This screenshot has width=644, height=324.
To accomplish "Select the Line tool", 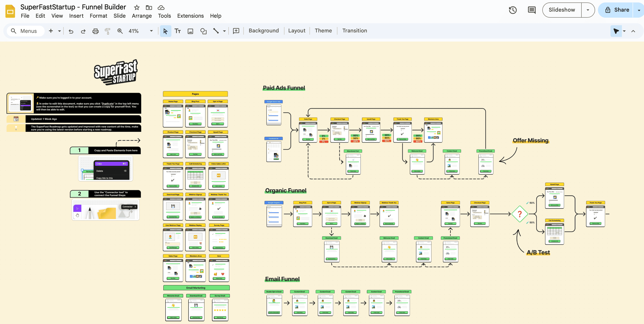I will (x=216, y=31).
